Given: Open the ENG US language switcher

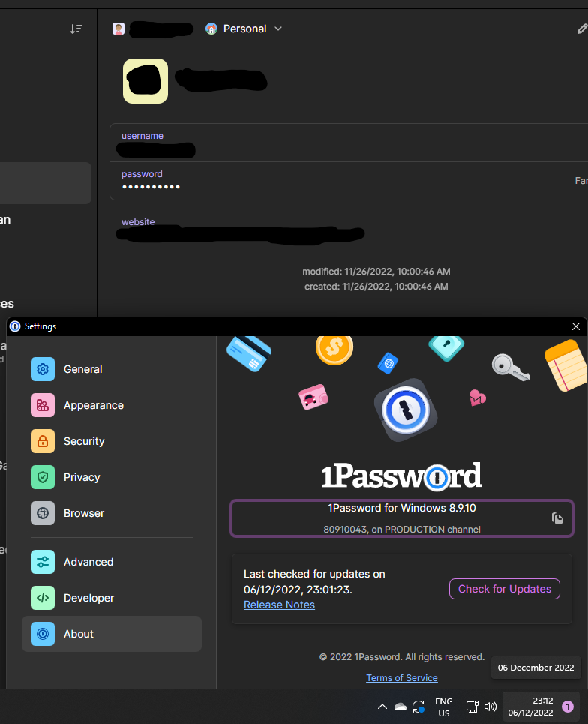Looking at the screenshot, I should 444,707.
